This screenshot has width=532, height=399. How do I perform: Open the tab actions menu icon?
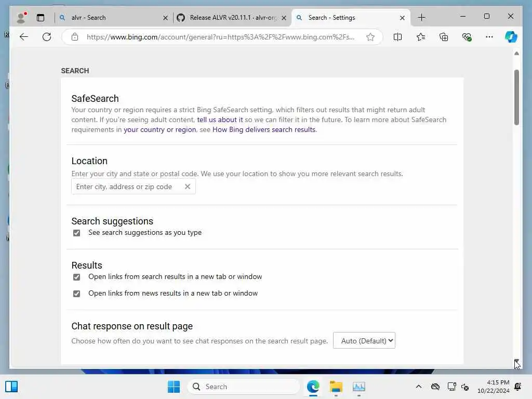click(x=41, y=18)
